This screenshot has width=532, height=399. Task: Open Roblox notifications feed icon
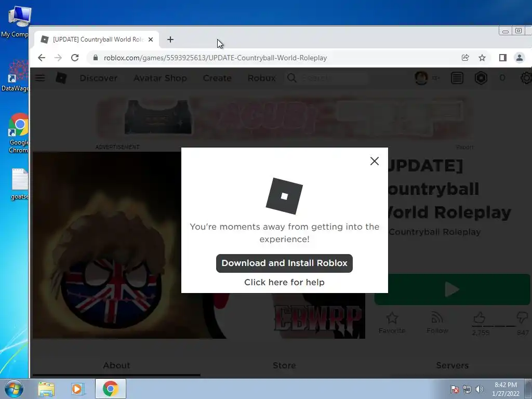tap(457, 78)
